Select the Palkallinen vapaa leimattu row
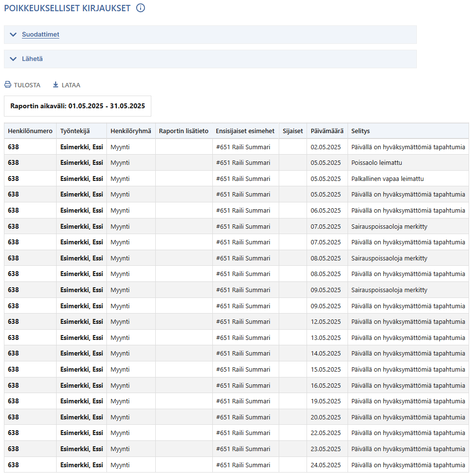 [x=236, y=179]
